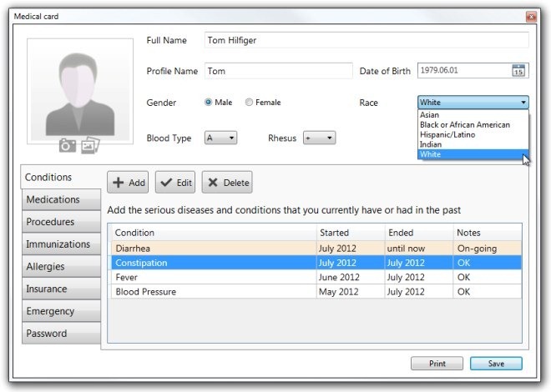This screenshot has height=392, width=551.
Task: Click into the Full Name field
Action: pos(366,40)
